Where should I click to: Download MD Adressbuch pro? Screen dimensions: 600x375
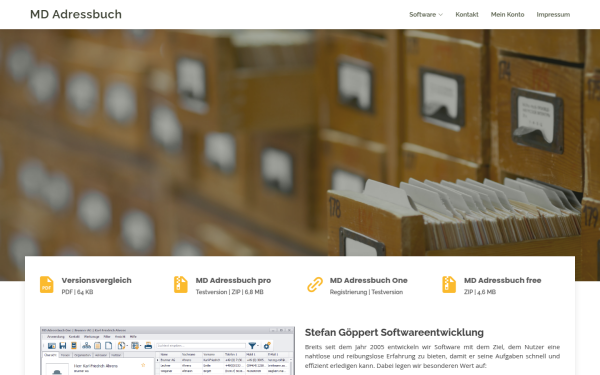(233, 280)
